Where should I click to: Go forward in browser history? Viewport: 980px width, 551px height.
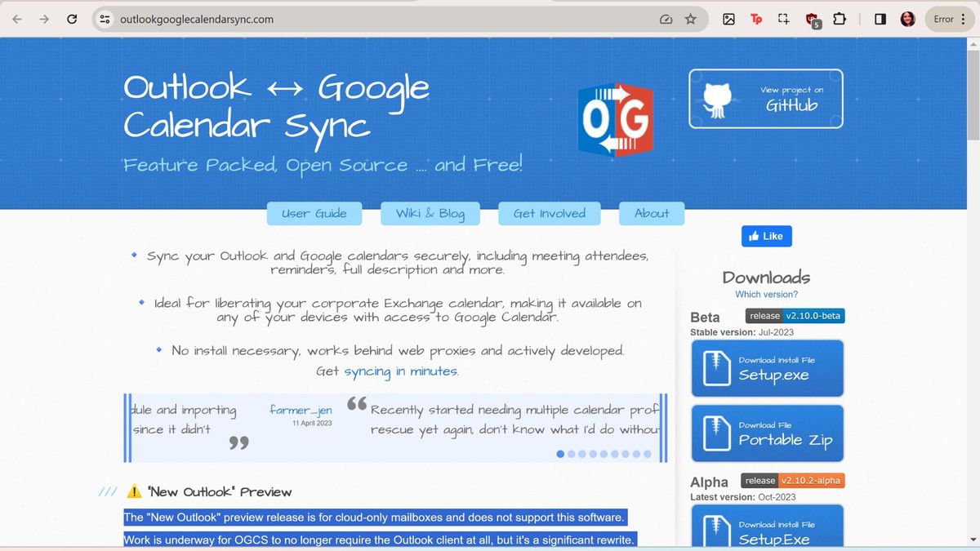tap(44, 19)
